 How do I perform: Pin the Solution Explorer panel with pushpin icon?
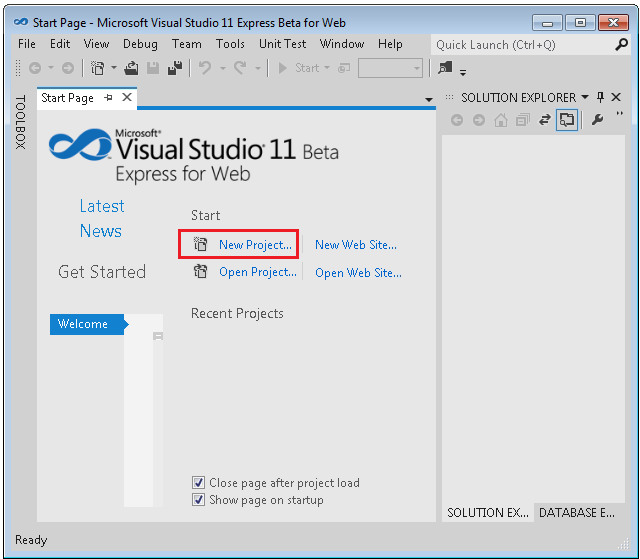coord(600,97)
